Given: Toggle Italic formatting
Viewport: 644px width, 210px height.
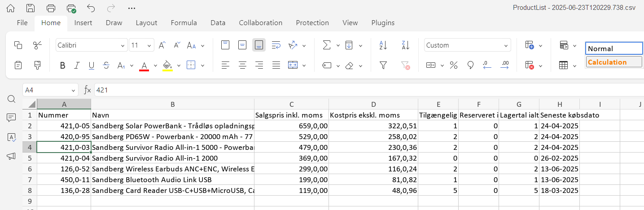Looking at the screenshot, I should [x=77, y=66].
